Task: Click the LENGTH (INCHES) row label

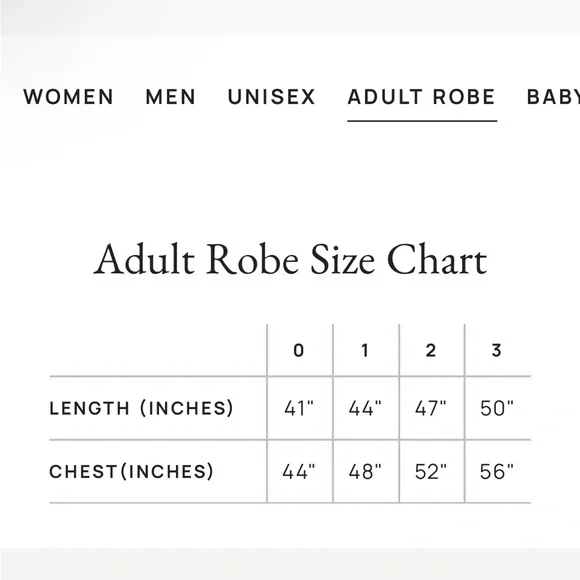Action: tap(141, 408)
